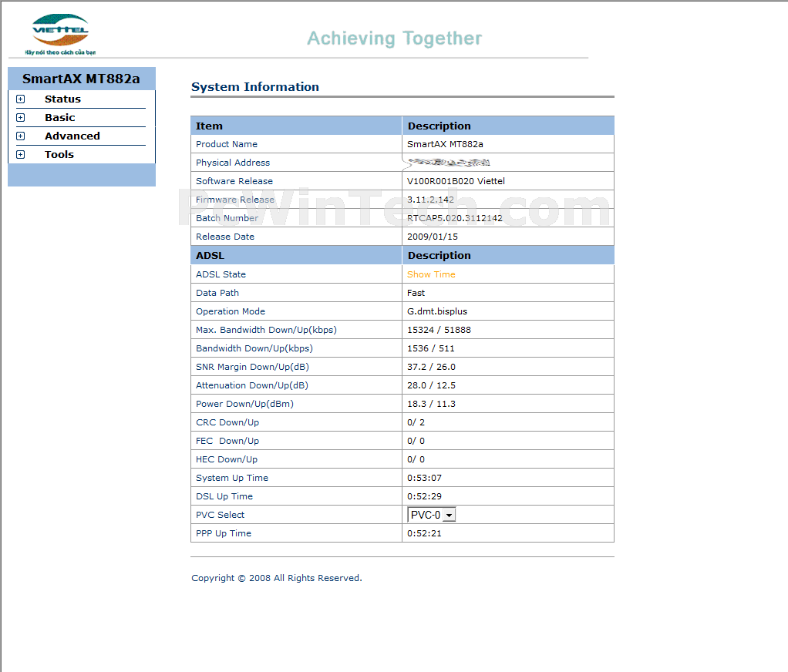Select the Operation Mode label
Screen dimensions: 788x672
(x=231, y=311)
